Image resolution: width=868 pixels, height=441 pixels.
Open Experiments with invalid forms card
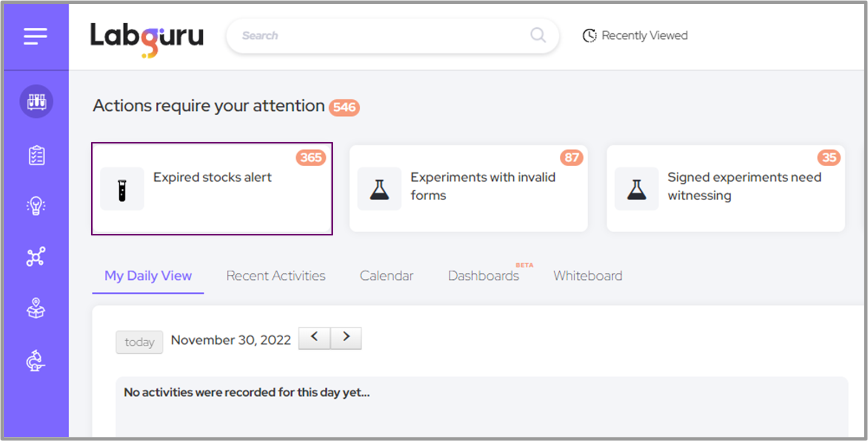point(468,188)
